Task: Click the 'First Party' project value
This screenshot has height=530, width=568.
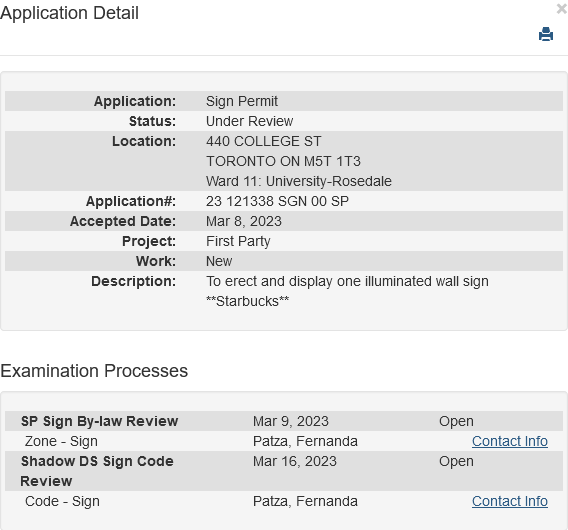Action: coord(238,241)
